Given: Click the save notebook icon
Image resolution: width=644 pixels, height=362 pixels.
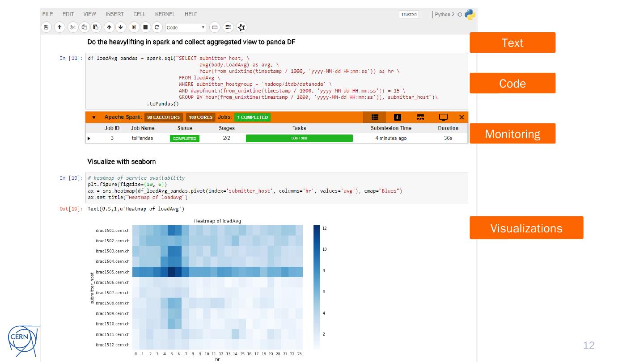Looking at the screenshot, I should (46, 27).
